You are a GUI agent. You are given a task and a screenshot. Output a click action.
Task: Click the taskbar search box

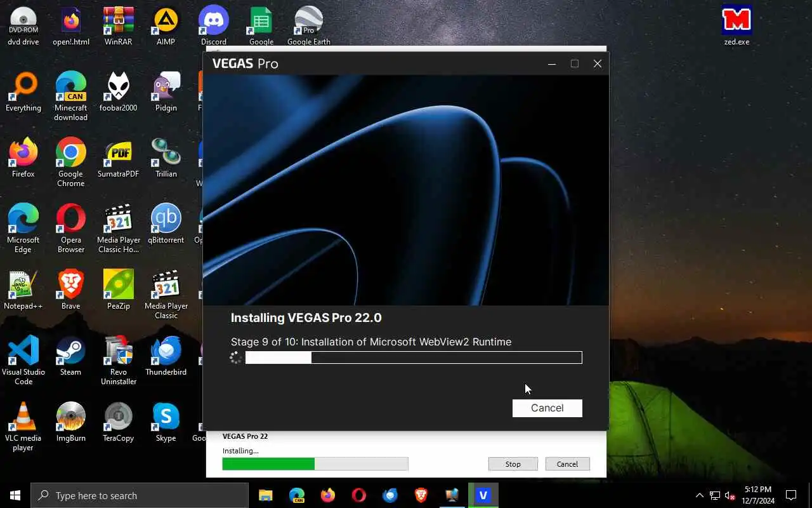coord(140,495)
